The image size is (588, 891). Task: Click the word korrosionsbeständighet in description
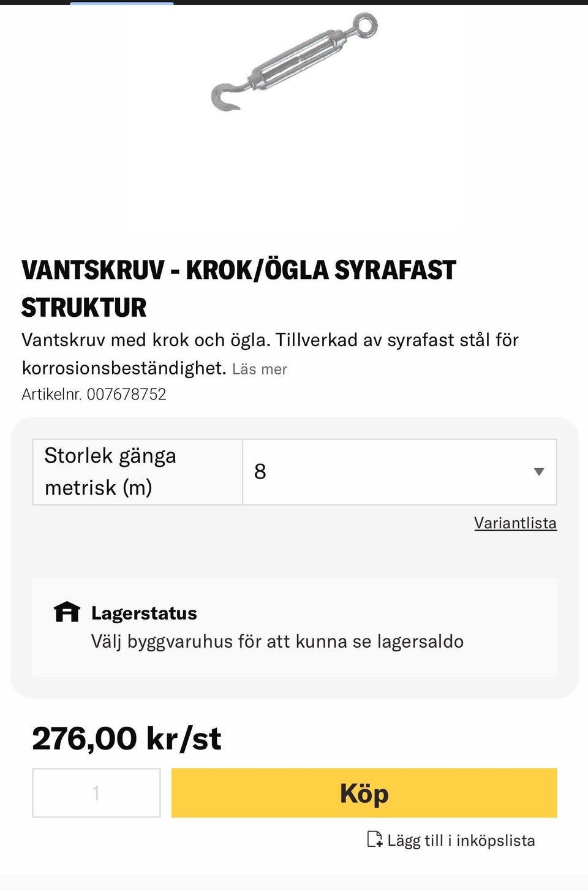124,368
